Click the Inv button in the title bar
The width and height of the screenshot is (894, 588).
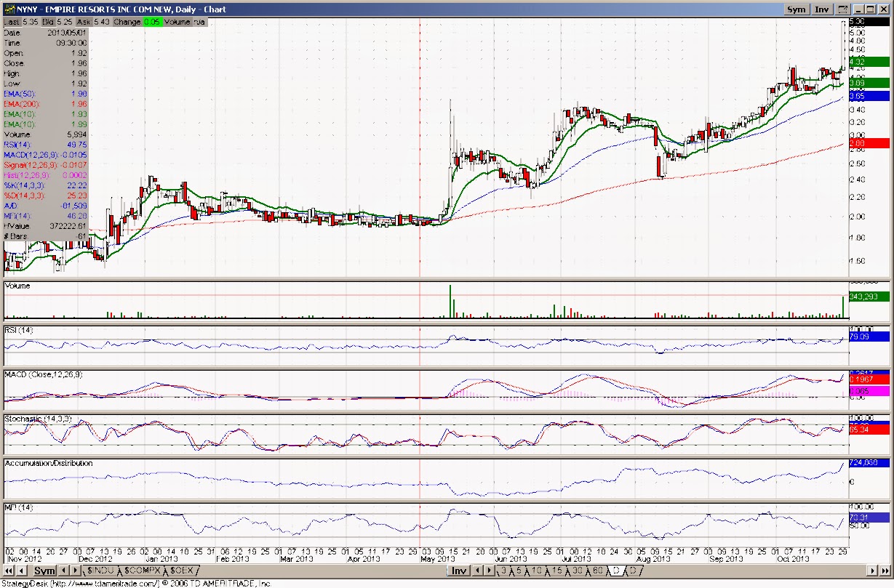(821, 9)
